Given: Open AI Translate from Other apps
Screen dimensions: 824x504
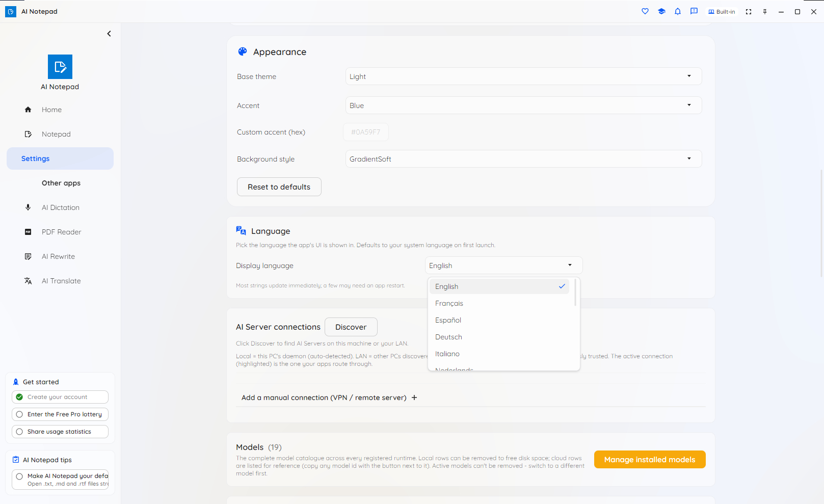Looking at the screenshot, I should pyautogui.click(x=60, y=281).
